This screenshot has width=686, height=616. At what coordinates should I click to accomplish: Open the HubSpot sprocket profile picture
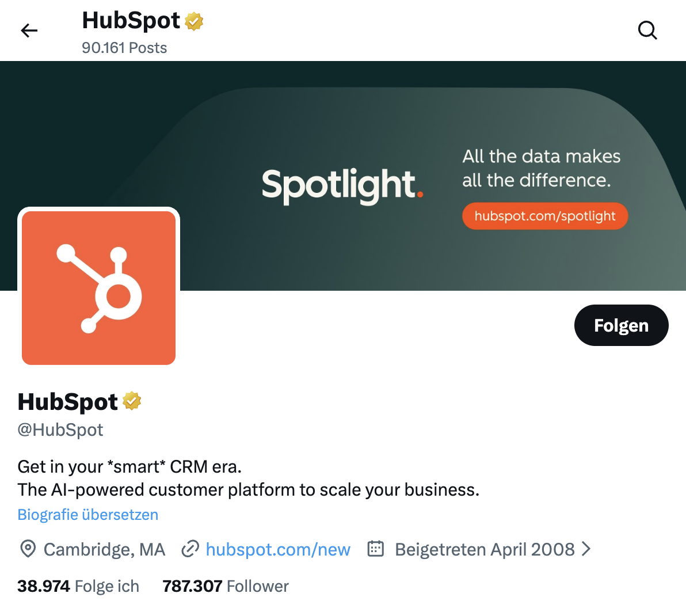click(x=98, y=288)
